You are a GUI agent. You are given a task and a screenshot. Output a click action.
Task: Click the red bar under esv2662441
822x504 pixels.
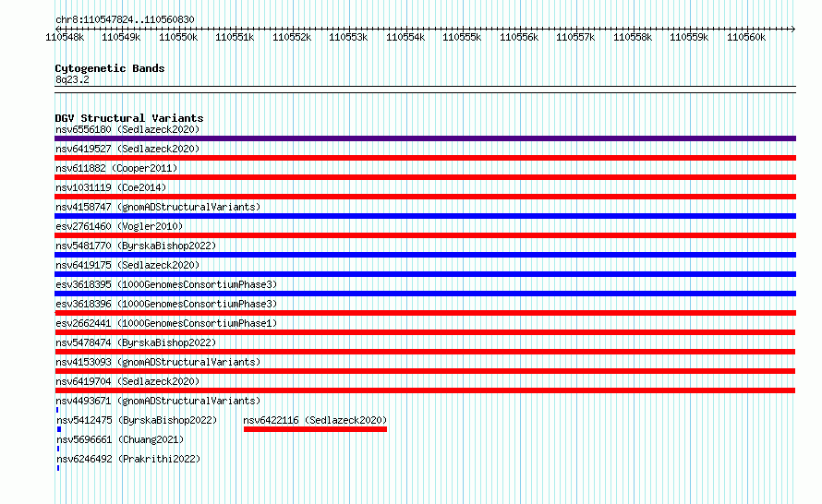coord(425,332)
